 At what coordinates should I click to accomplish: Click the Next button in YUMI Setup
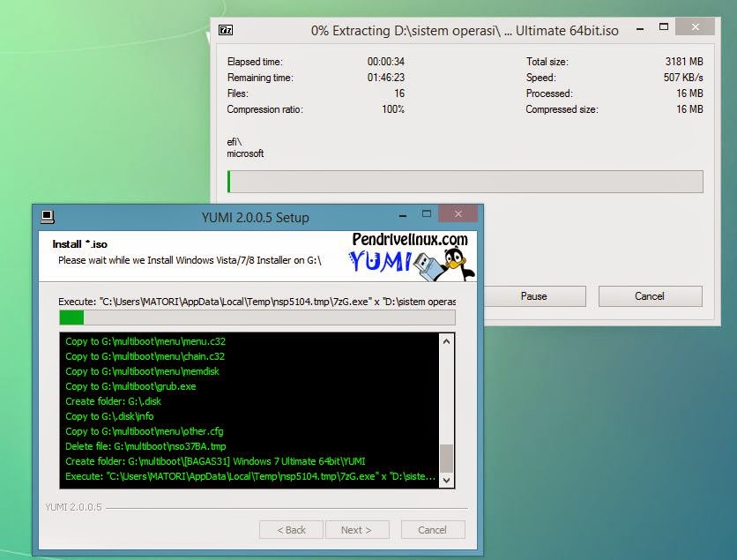tap(357, 530)
